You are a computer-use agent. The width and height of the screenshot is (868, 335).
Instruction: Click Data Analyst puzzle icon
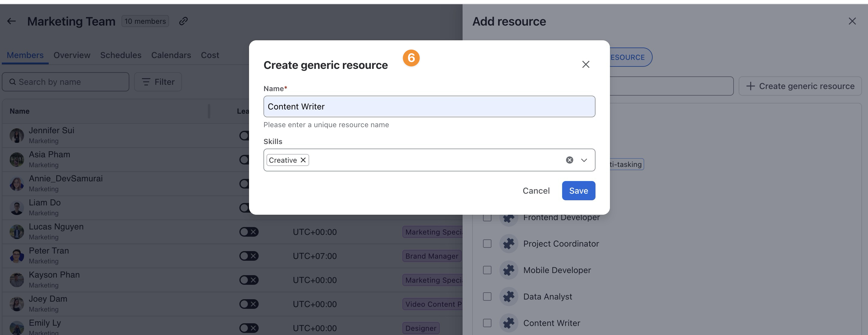pyautogui.click(x=509, y=297)
